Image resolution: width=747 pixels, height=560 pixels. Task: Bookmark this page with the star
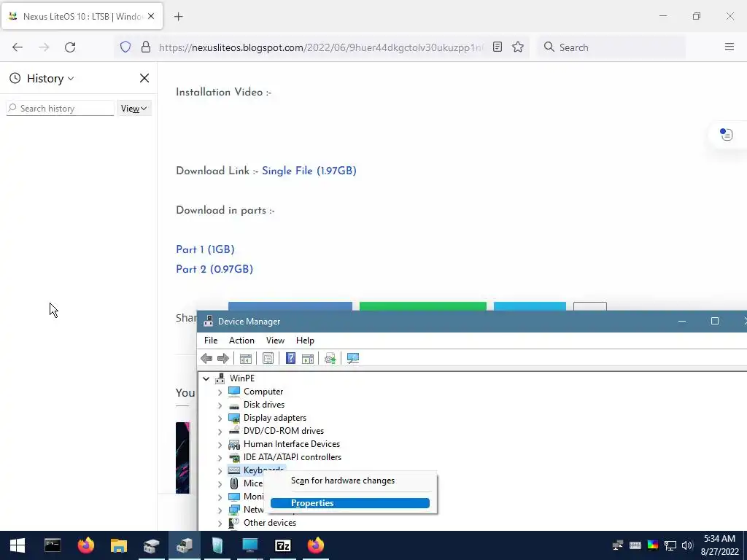518,47
